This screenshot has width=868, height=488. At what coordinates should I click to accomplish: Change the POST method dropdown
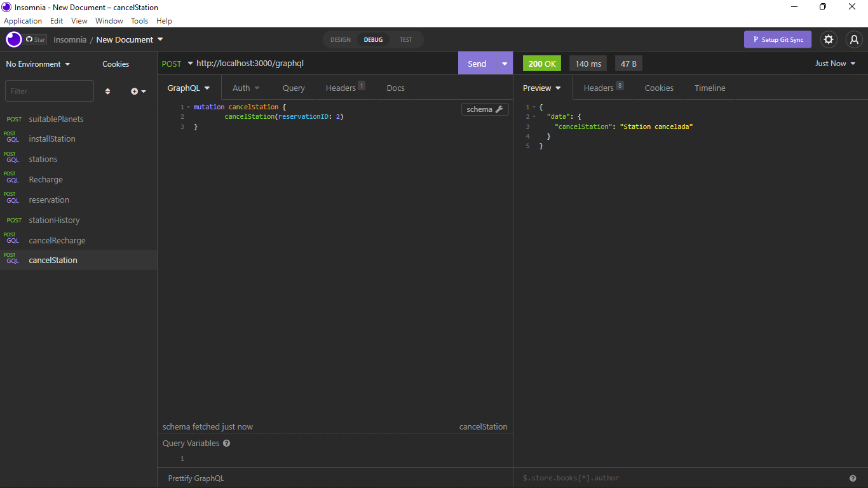[x=177, y=64]
